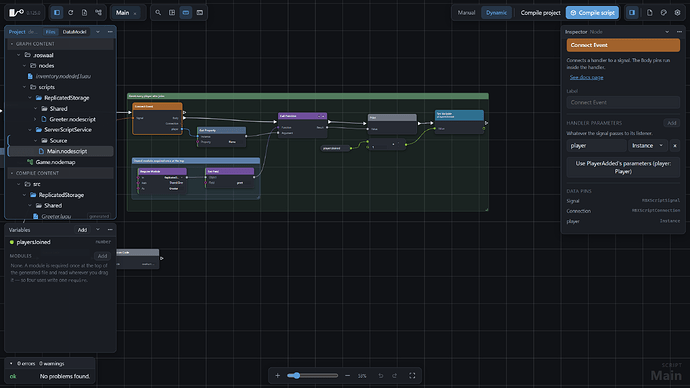
Task: Collapse the src folder
Action: [18, 184]
